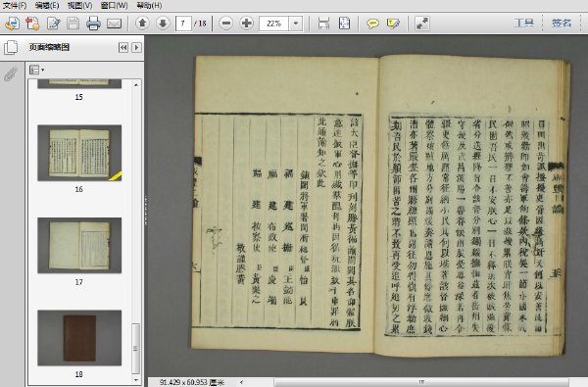Select the highlight text tool

coord(393,24)
